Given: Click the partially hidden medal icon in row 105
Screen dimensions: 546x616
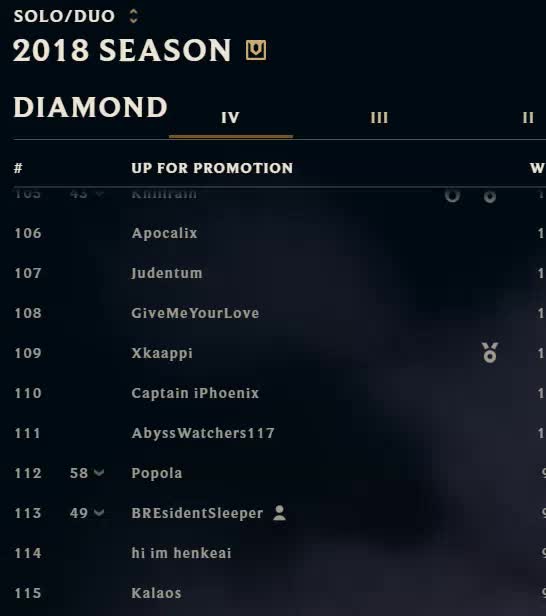Looking at the screenshot, I should click(x=489, y=196).
